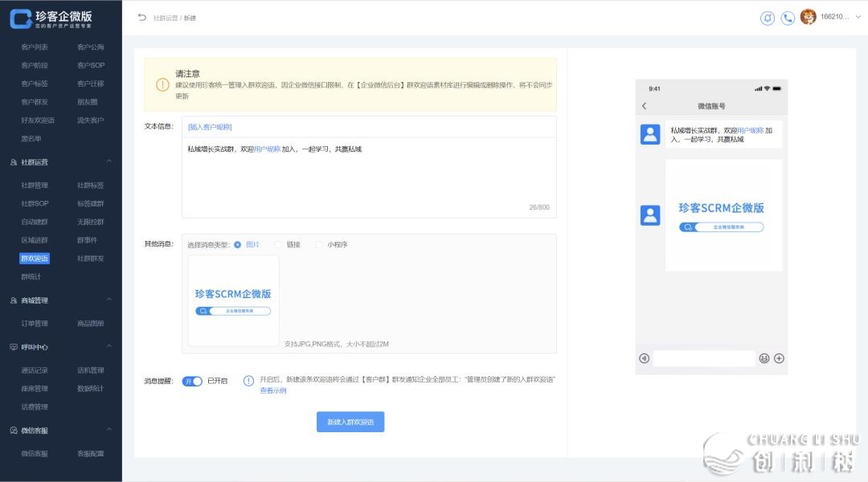The height and width of the screenshot is (482, 868).
Task: Click the back chevron in the phone preview
Action: pos(644,106)
